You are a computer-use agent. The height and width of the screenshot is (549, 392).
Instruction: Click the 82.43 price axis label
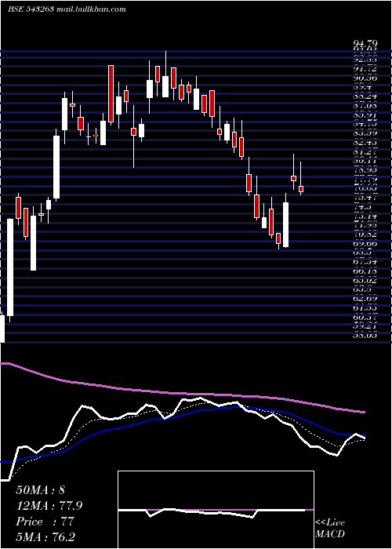[365, 143]
